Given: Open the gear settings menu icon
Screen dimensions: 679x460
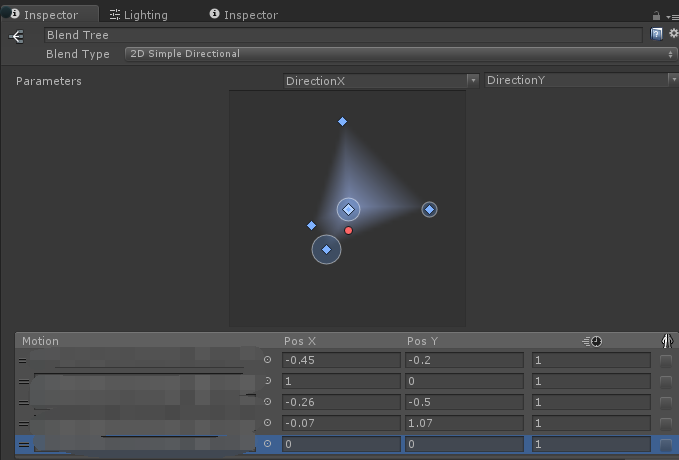Looking at the screenshot, I should (673, 33).
